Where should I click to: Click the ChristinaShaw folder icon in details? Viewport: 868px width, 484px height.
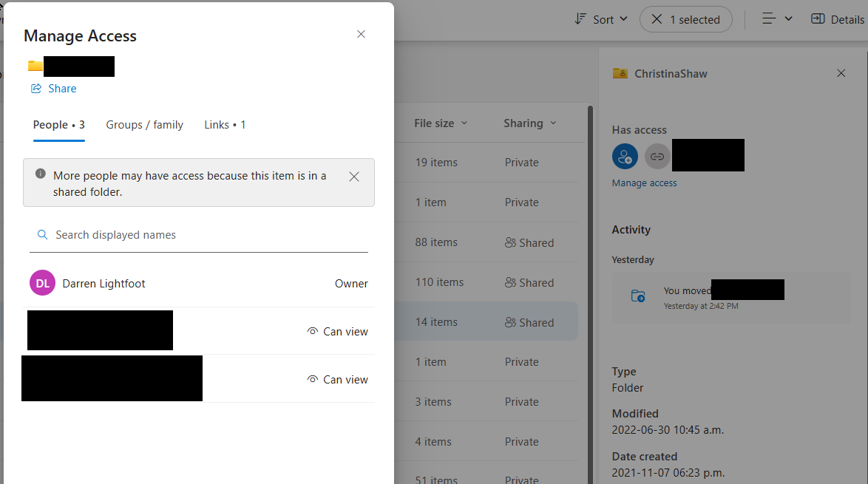coord(620,74)
